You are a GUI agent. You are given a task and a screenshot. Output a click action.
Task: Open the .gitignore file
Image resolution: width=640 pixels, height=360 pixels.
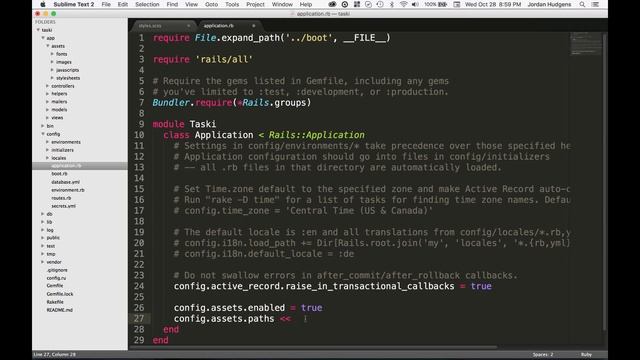pos(57,270)
